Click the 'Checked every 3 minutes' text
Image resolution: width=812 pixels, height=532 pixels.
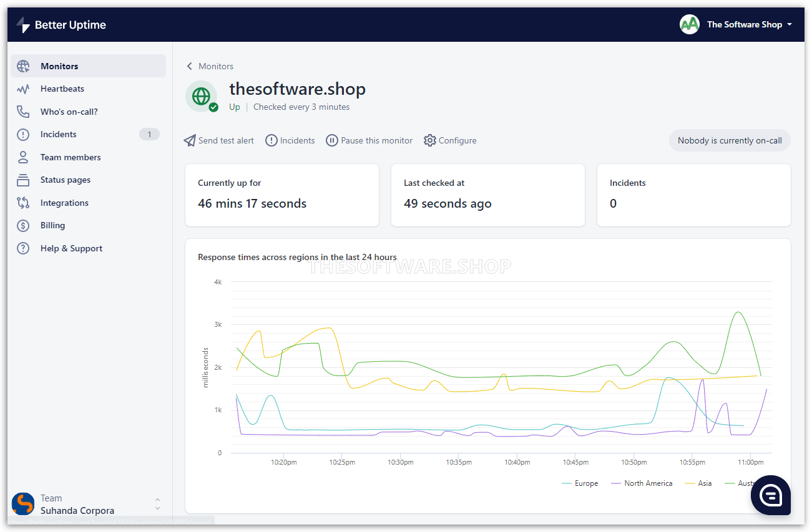pos(301,107)
